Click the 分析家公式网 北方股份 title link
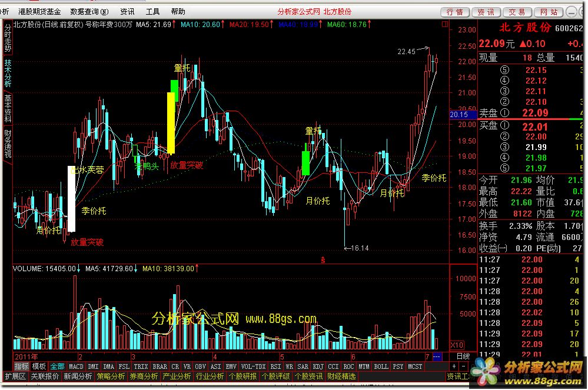This screenshot has height=390, width=588. pos(314,12)
